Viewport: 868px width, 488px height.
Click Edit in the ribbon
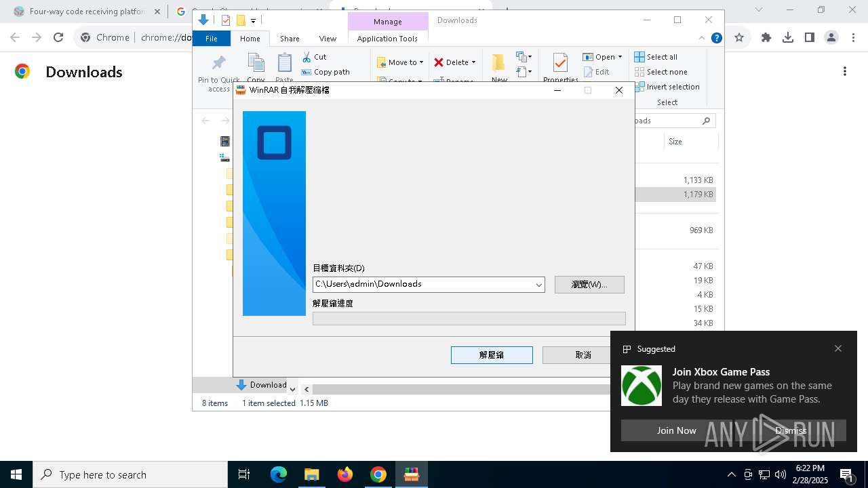596,72
